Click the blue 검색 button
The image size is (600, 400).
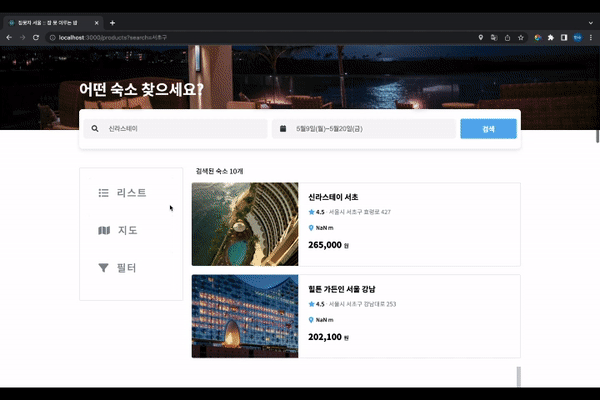(x=488, y=129)
